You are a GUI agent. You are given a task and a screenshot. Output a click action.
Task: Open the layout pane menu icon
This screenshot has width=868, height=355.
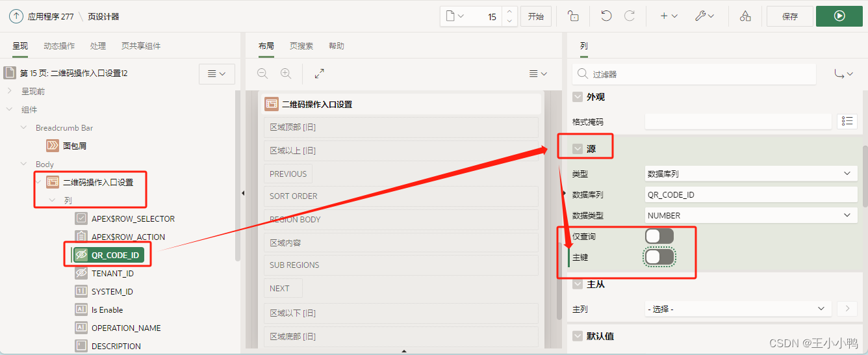point(538,74)
